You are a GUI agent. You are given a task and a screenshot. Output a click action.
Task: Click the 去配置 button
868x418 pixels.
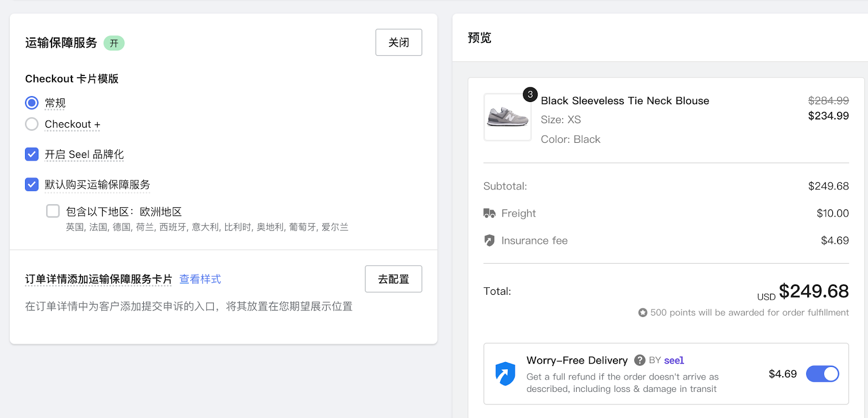click(393, 279)
